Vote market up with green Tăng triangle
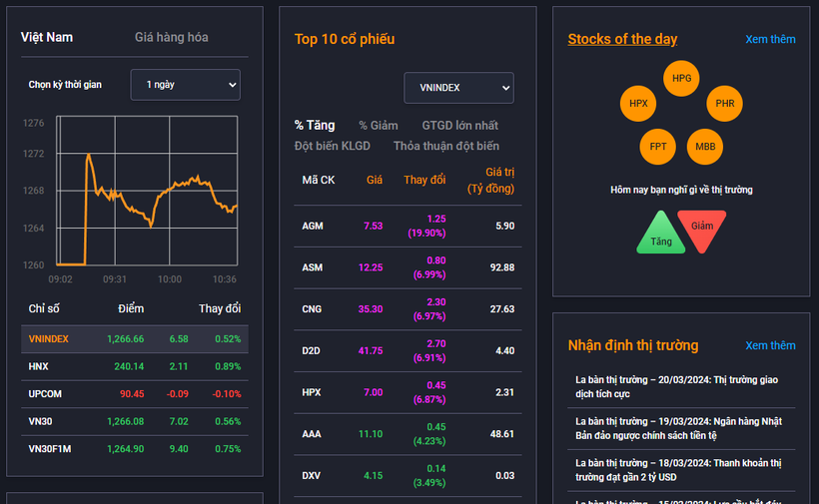The image size is (819, 504). point(661,237)
